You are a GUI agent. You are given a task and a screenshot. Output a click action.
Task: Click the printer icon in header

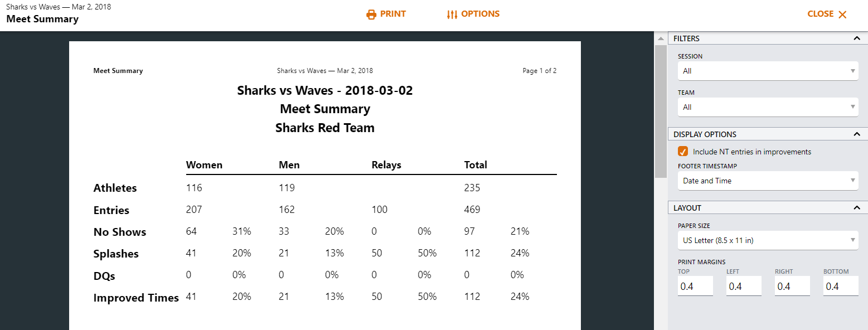pyautogui.click(x=371, y=14)
